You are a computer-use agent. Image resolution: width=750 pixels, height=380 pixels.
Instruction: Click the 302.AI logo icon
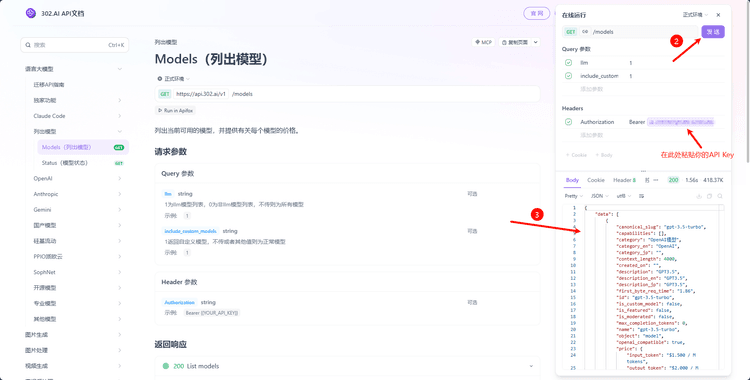pyautogui.click(x=31, y=13)
